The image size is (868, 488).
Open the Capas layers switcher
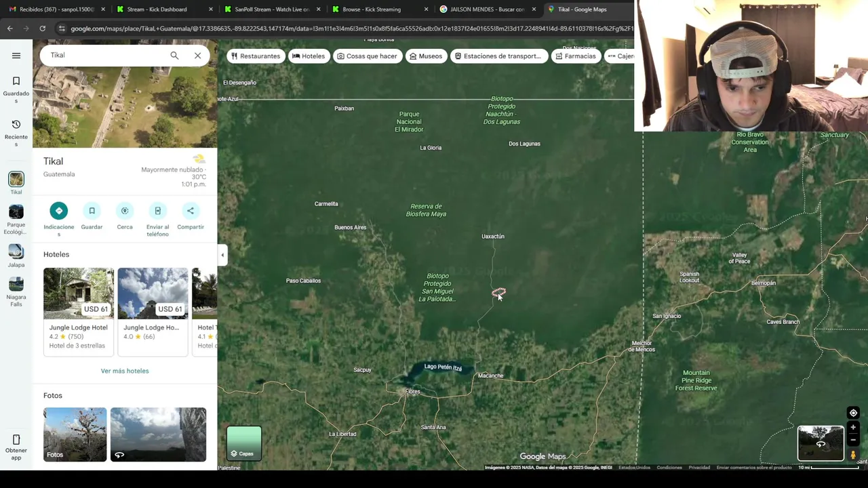tap(243, 443)
